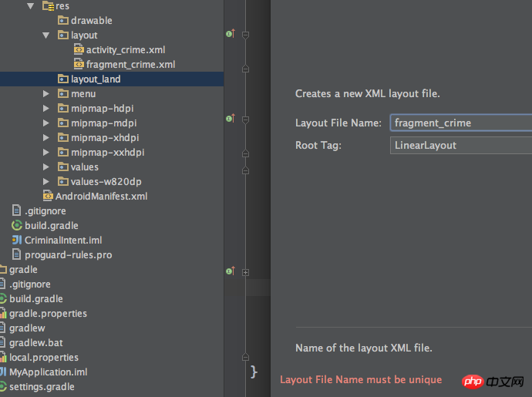The width and height of the screenshot is (532, 397).
Task: Expand the values-w820dp folder
Action: (x=45, y=181)
